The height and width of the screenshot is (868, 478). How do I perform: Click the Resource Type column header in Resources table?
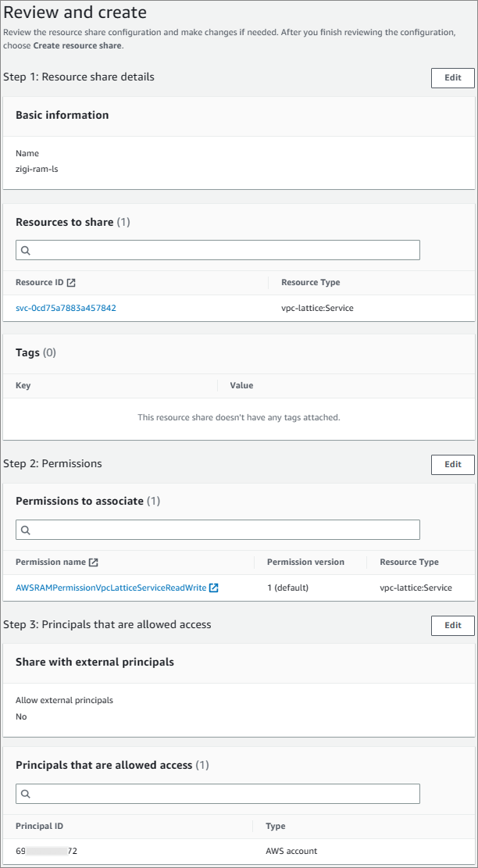click(310, 282)
